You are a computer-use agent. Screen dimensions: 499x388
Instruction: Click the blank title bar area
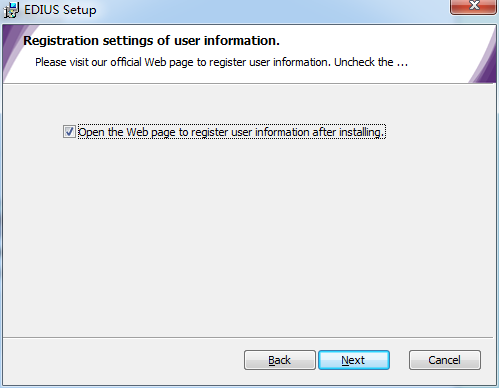pyautogui.click(x=267, y=10)
